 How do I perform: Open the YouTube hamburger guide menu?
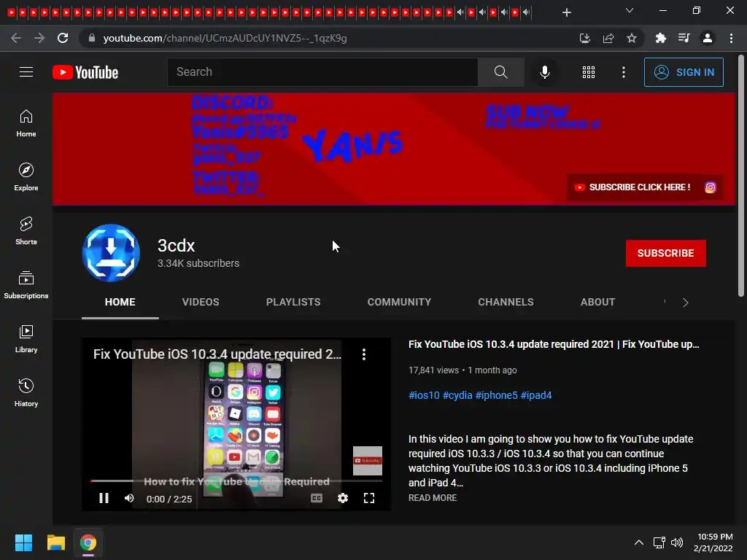point(26,72)
